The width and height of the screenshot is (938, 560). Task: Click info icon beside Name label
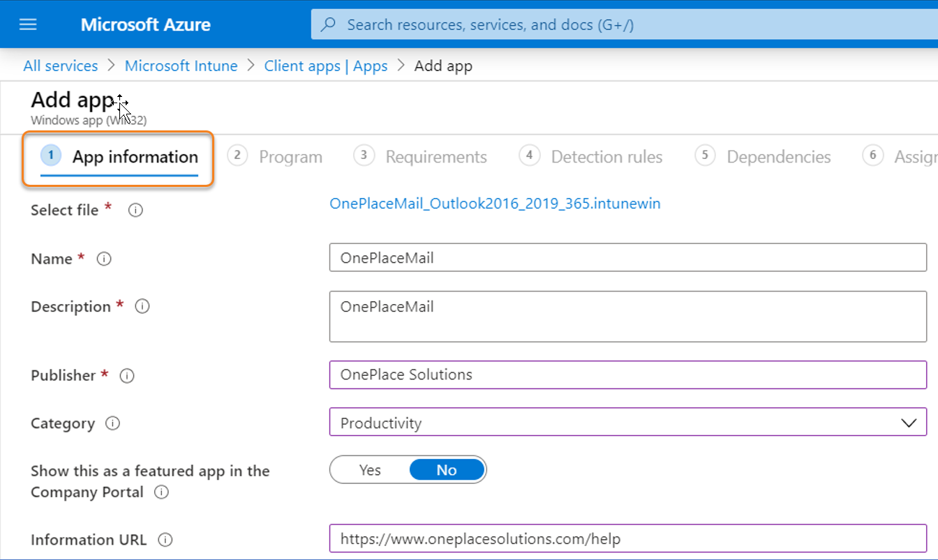click(x=104, y=259)
